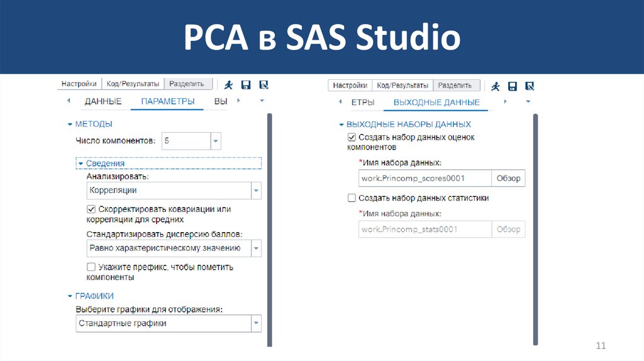Image resolution: width=644 pixels, height=361 pixels.
Task: Collapse the МЕТОДЫ section
Action: 70,124
